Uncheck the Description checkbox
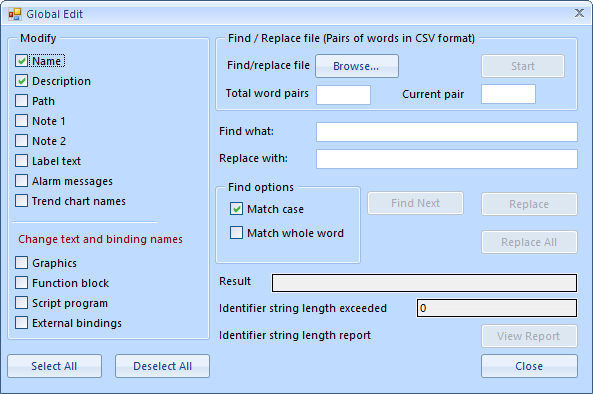This screenshot has height=394, width=593. point(22,81)
